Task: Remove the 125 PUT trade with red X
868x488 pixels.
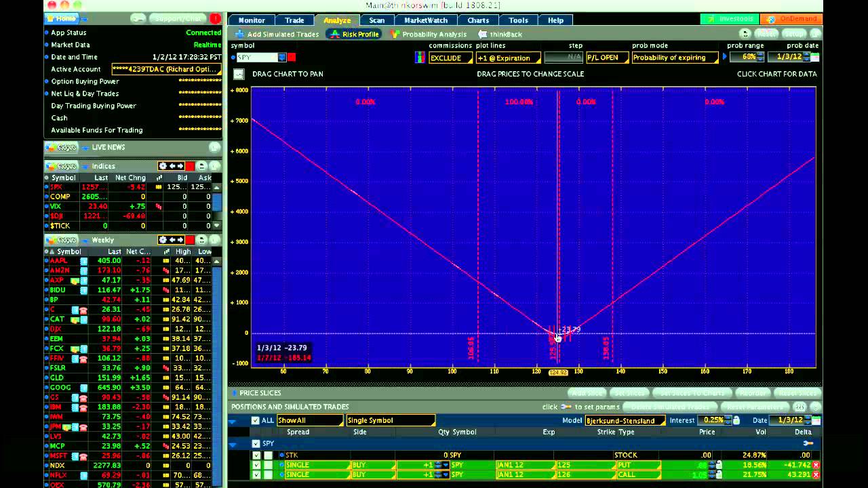Action: click(x=816, y=465)
